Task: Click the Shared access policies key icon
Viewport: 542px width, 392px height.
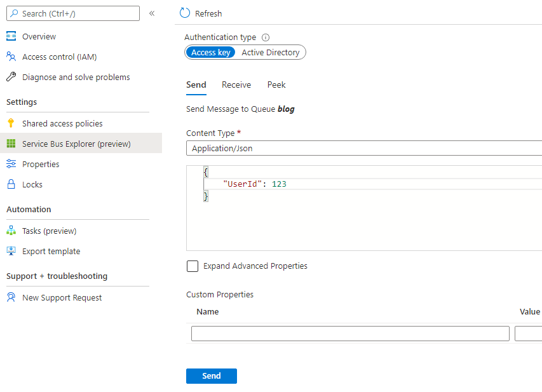Action: click(x=11, y=123)
